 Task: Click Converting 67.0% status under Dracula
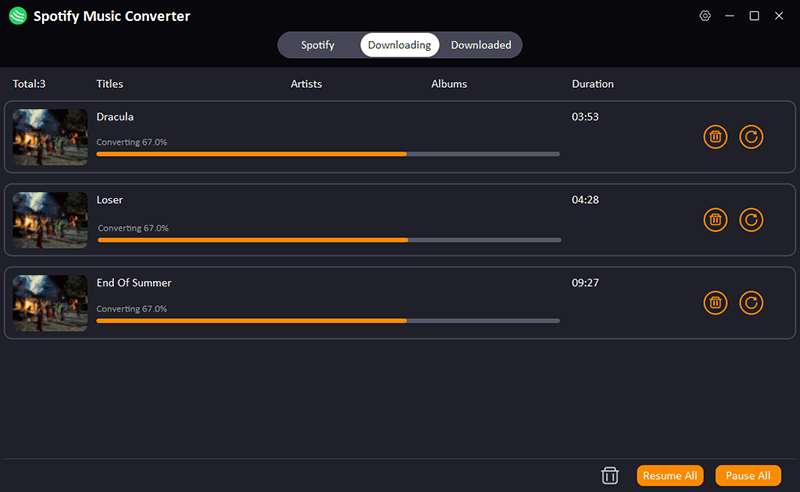tap(132, 142)
